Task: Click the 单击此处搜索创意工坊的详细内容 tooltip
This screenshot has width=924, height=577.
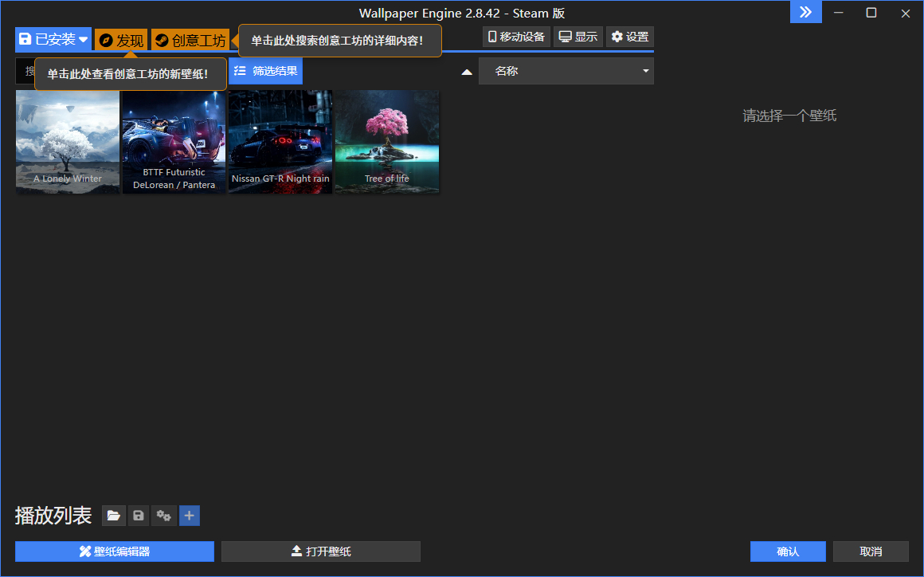Action: click(x=340, y=41)
